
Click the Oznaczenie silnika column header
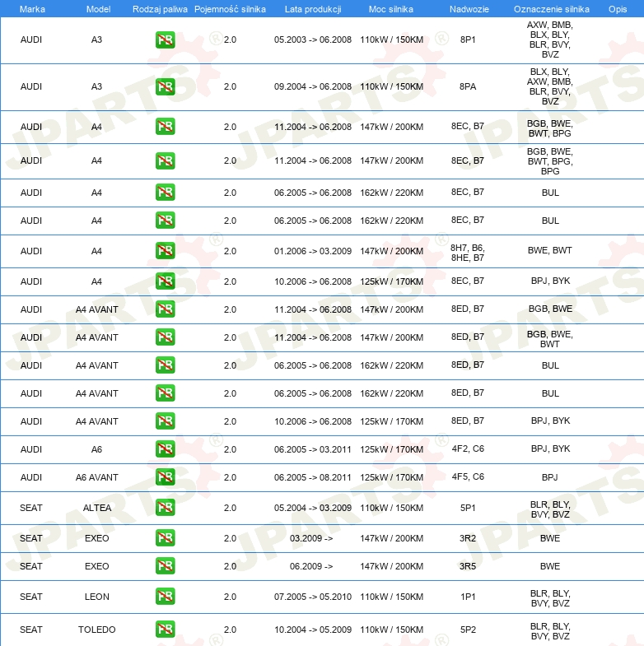click(x=550, y=8)
